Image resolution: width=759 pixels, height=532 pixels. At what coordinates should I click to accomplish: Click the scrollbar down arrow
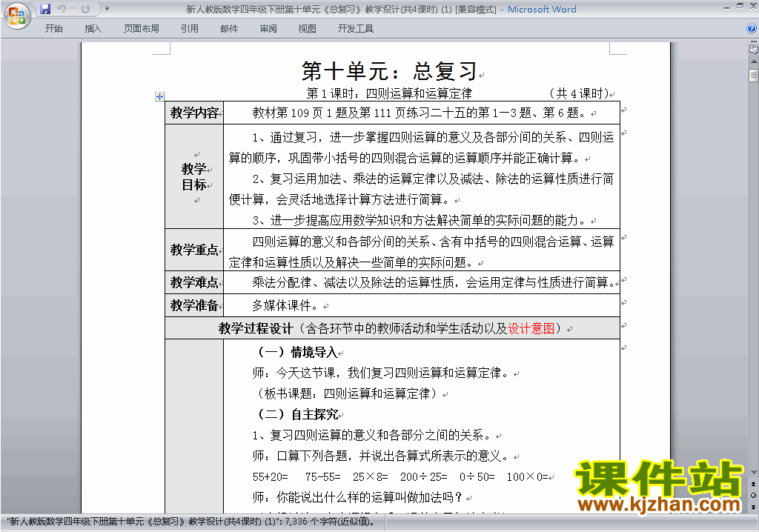(x=754, y=473)
